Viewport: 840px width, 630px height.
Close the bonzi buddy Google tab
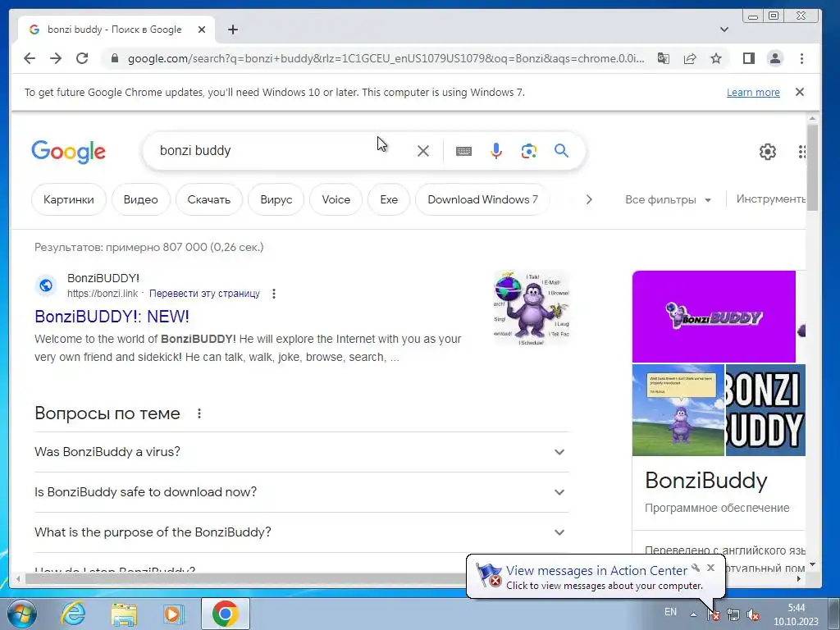click(x=202, y=30)
